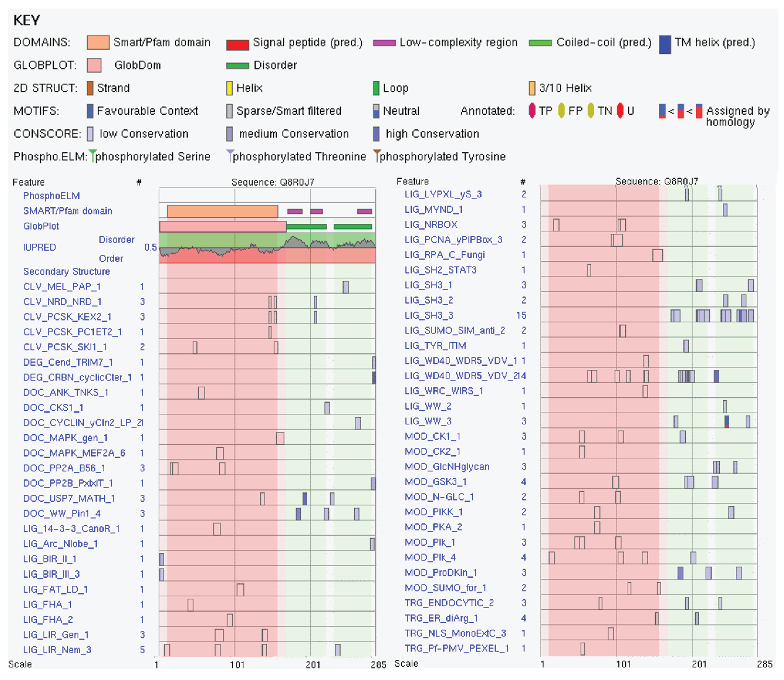Click the MOD_CK2_1 motif box
Viewport: 784px width, 680px height.
pyautogui.click(x=582, y=452)
